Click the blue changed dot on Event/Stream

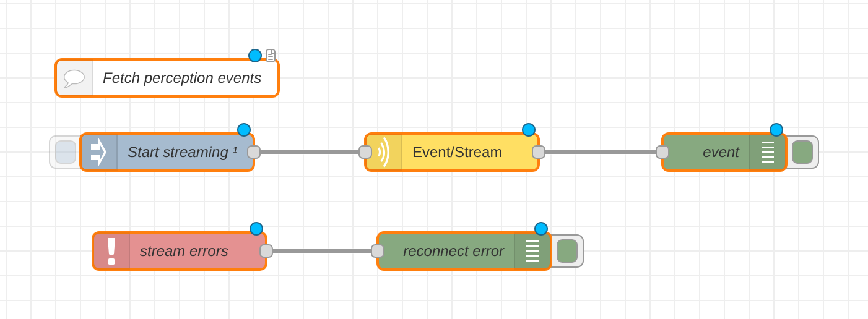529,130
